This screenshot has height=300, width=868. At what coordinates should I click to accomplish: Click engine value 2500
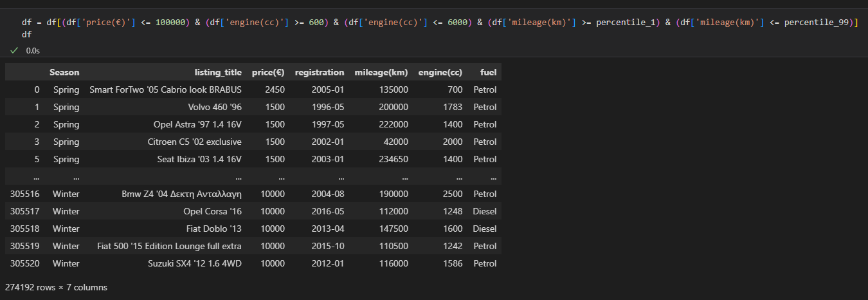(x=453, y=194)
